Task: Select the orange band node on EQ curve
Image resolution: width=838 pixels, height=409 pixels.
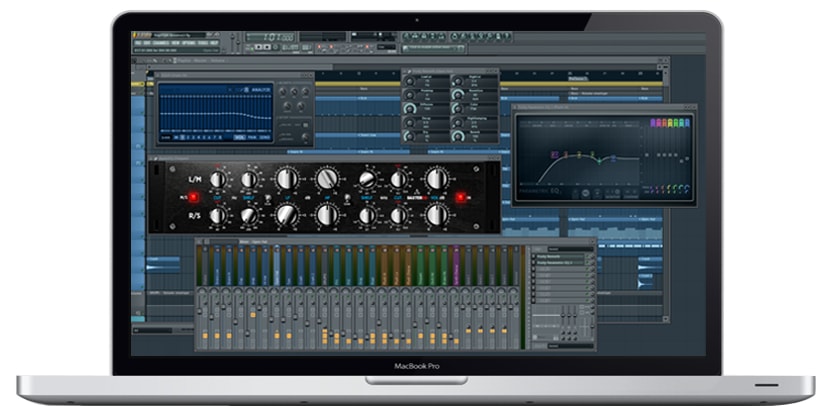Action: [x=566, y=155]
